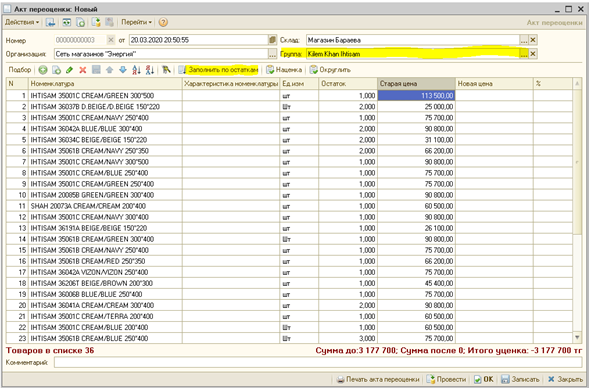Click the Округлить button
The height and width of the screenshot is (388, 591).
(330, 70)
